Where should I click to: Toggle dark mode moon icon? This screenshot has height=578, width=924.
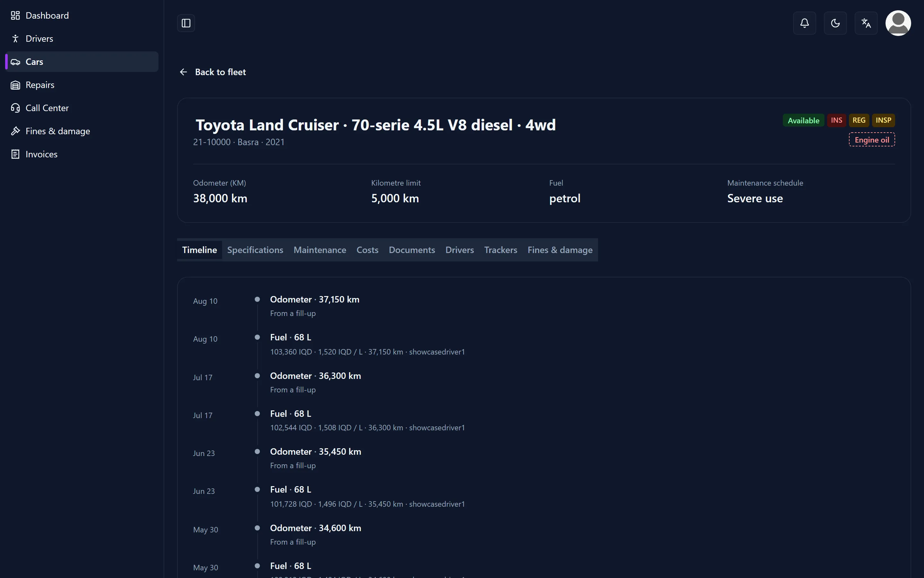835,23
